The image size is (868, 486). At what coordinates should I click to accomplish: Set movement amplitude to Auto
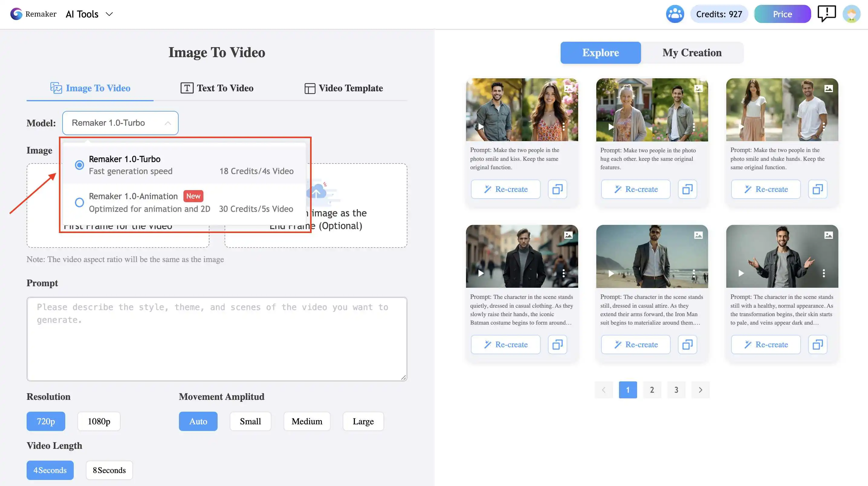pos(198,421)
